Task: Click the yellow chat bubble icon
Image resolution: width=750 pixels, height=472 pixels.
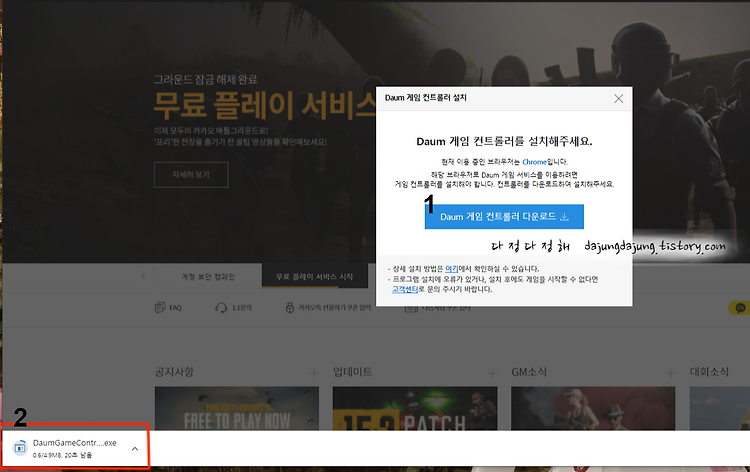Action: pos(739,308)
